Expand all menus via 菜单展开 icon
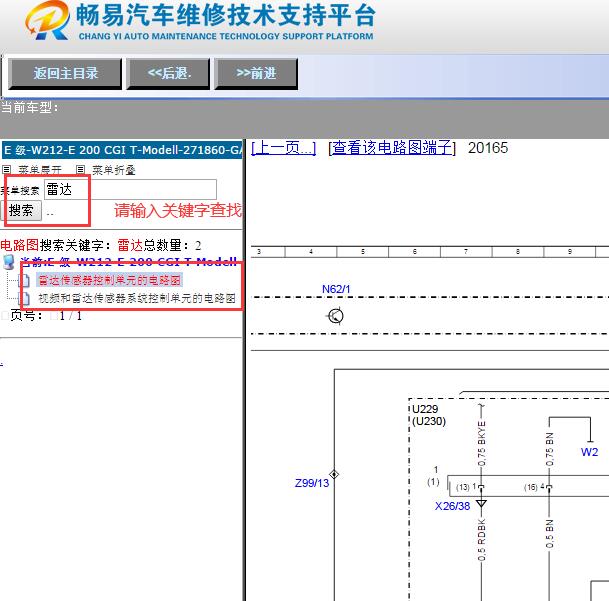Viewport: 609px width, 601px height. click(x=6, y=169)
